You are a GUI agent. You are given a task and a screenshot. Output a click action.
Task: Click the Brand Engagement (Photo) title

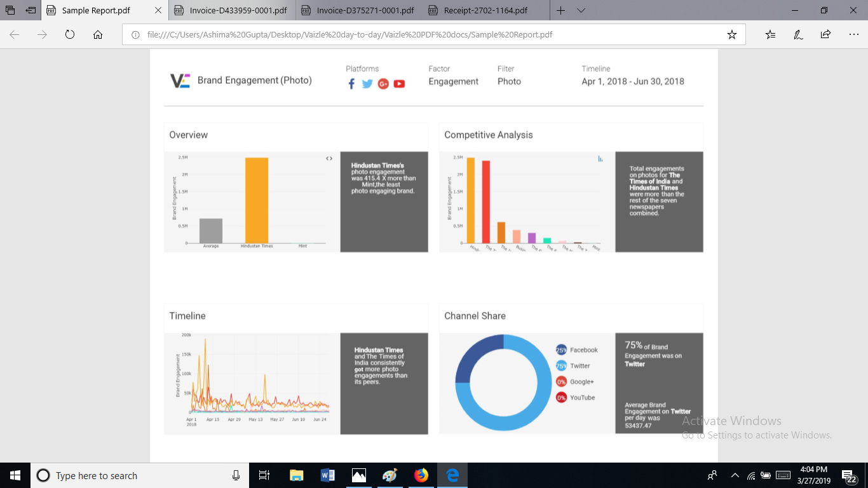pyautogui.click(x=255, y=81)
